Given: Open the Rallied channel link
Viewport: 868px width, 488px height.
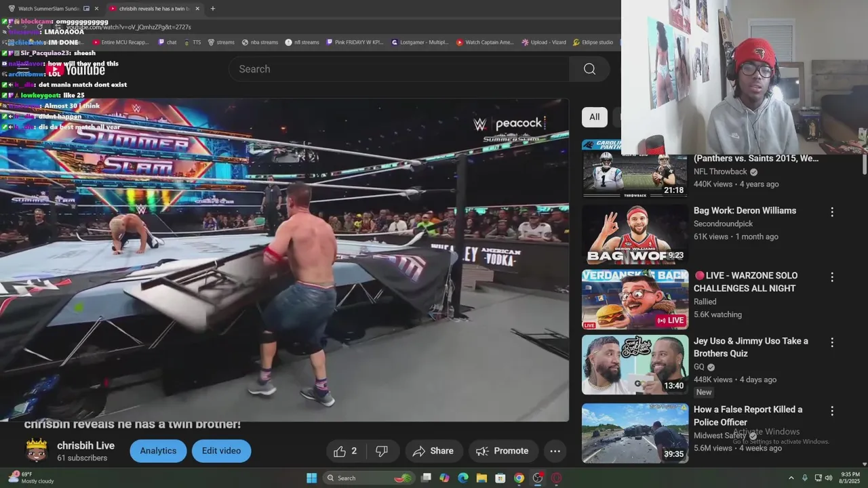Looking at the screenshot, I should (x=705, y=302).
